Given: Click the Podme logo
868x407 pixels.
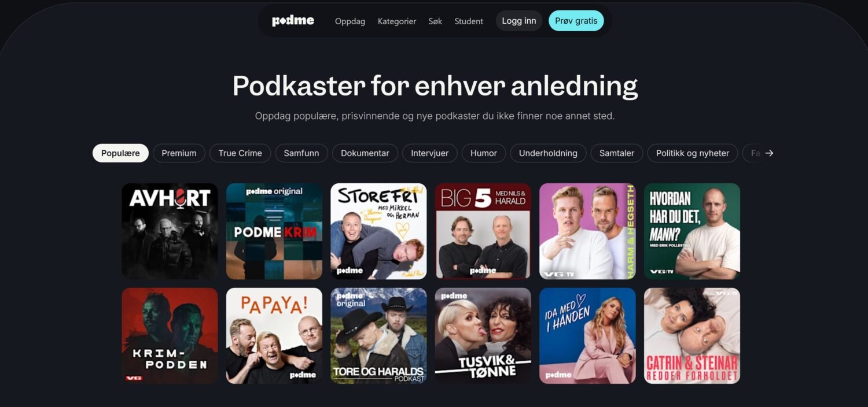Looking at the screenshot, I should pyautogui.click(x=293, y=21).
